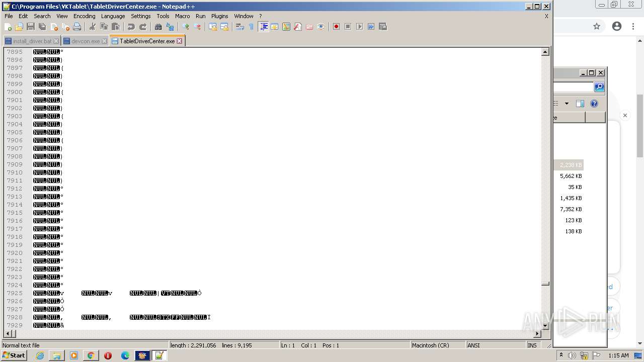
Task: Print the document via toolbar printer icon
Action: click(77, 27)
